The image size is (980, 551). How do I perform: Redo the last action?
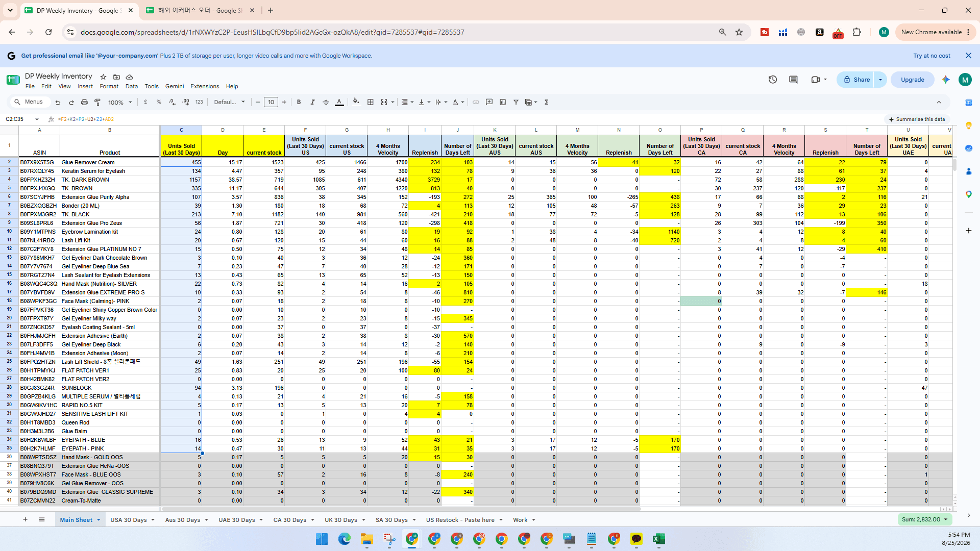[71, 102]
